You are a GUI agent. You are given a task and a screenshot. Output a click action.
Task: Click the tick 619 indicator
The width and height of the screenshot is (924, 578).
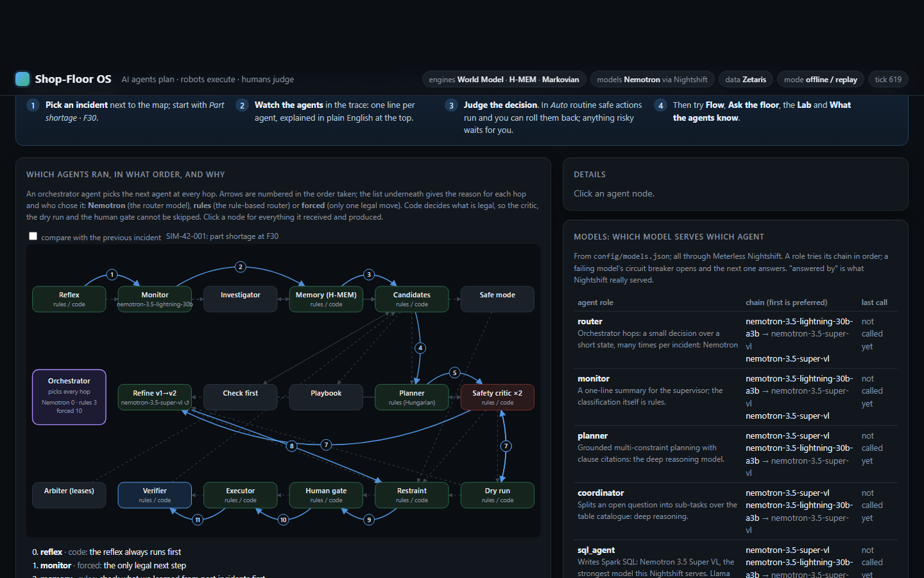click(888, 80)
